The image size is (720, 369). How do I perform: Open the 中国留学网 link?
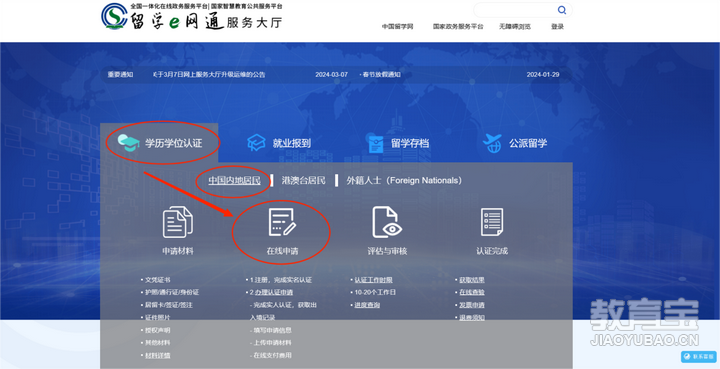[397, 27]
